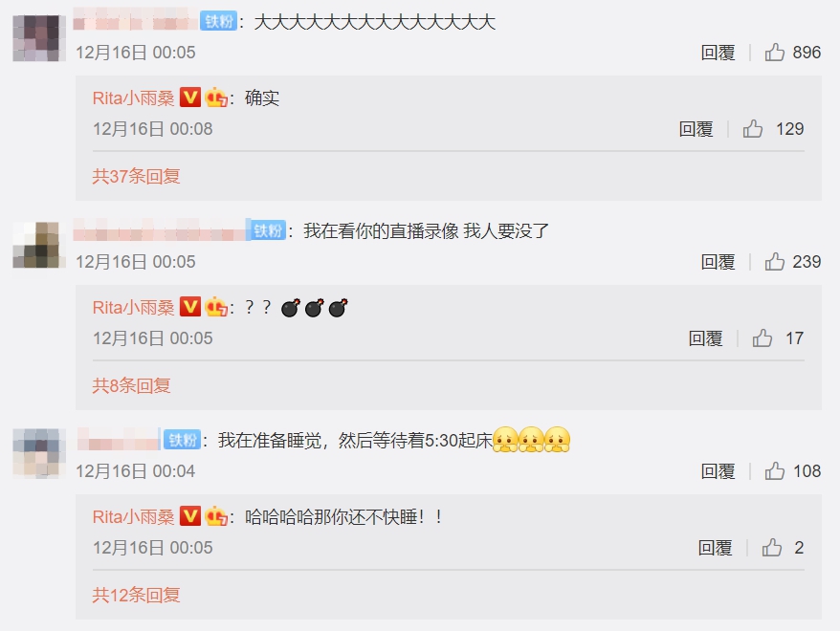This screenshot has height=631, width=840.
Task: Open Rita小雨桑 profile from the "确实" reply
Action: [133, 98]
